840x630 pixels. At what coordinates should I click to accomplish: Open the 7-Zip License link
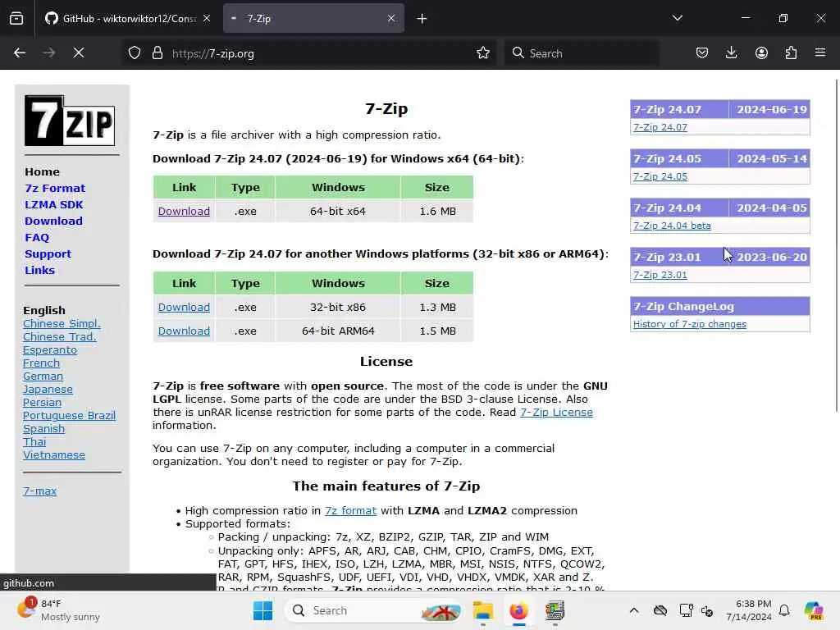(556, 413)
